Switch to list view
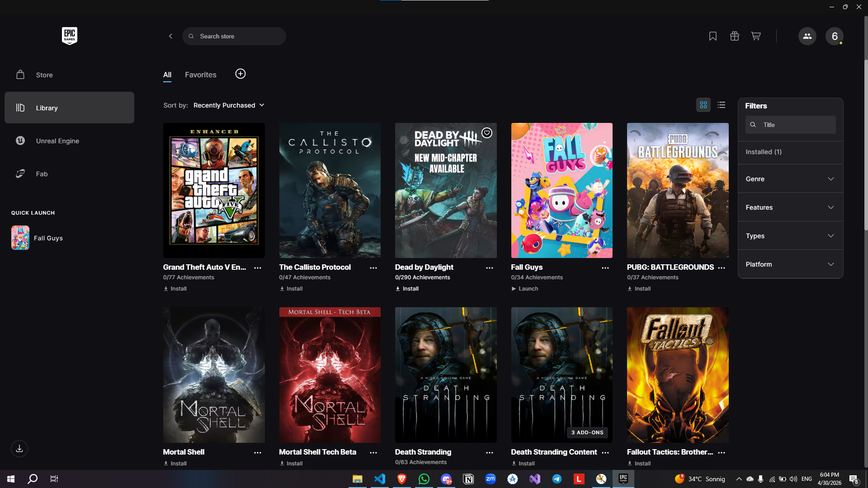Screen dimensions: 868x488 [722, 105]
